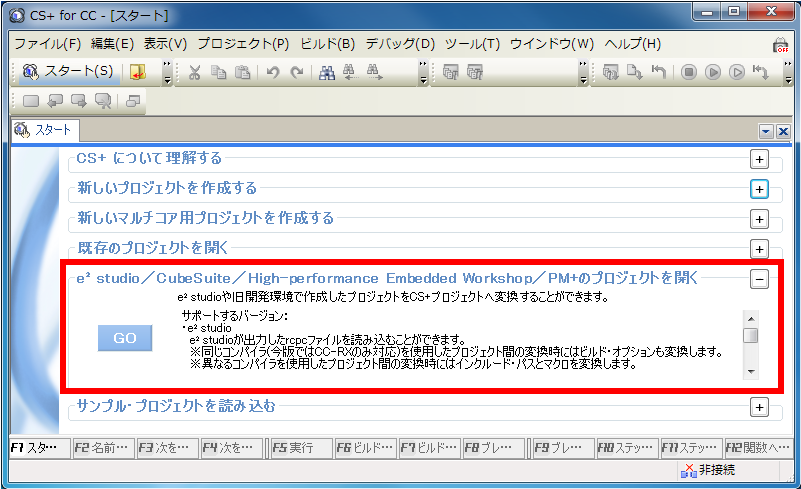Click the bubble icon with right arrow
The width and height of the screenshot is (801, 489).
79,101
